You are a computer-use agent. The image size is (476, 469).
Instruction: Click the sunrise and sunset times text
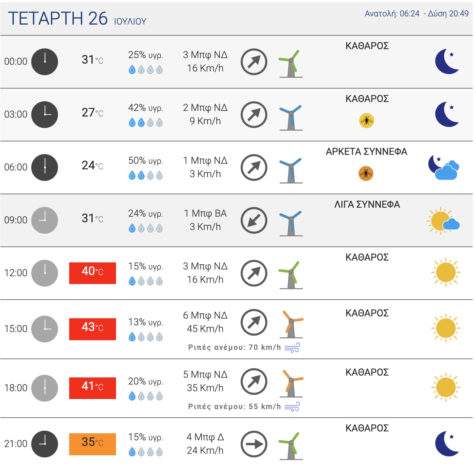pos(416,14)
